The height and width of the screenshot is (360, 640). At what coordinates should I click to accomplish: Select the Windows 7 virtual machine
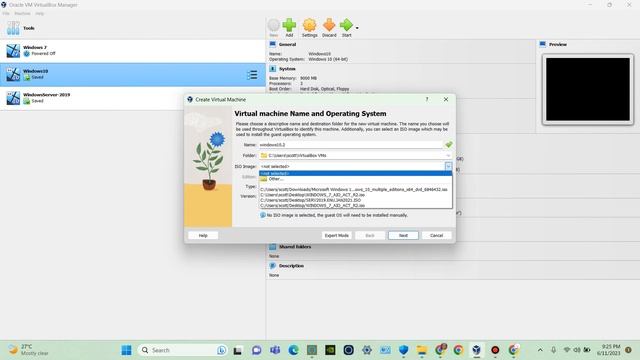click(133, 51)
